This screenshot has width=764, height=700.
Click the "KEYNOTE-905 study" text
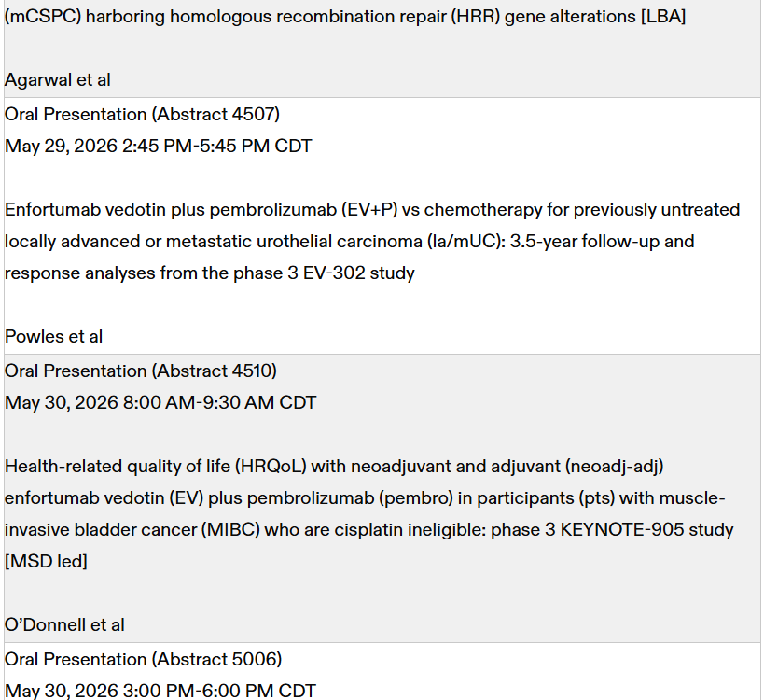coord(659,530)
